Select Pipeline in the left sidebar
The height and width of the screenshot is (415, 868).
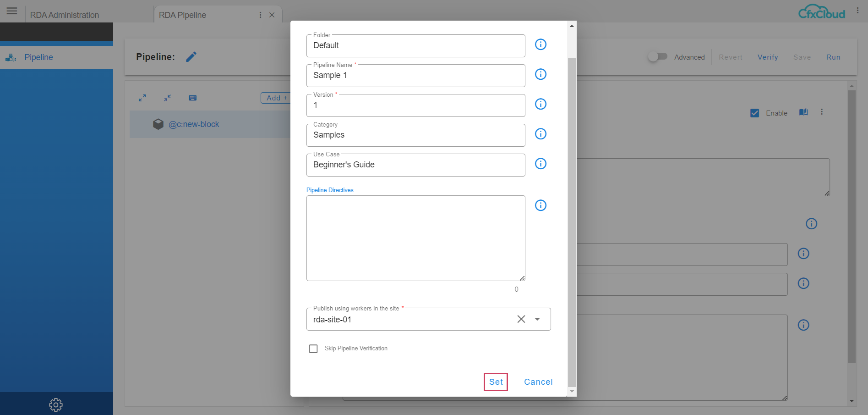pyautogui.click(x=38, y=57)
